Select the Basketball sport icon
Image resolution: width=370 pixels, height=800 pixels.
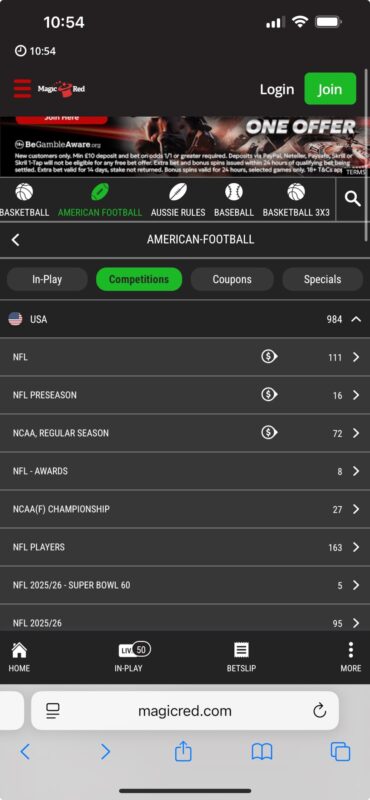tap(24, 192)
